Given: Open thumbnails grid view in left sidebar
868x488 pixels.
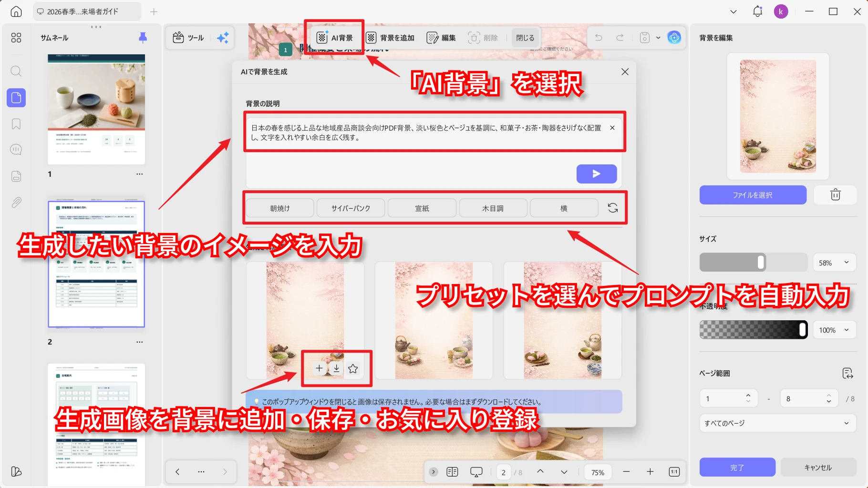Looking at the screenshot, I should 16,38.
